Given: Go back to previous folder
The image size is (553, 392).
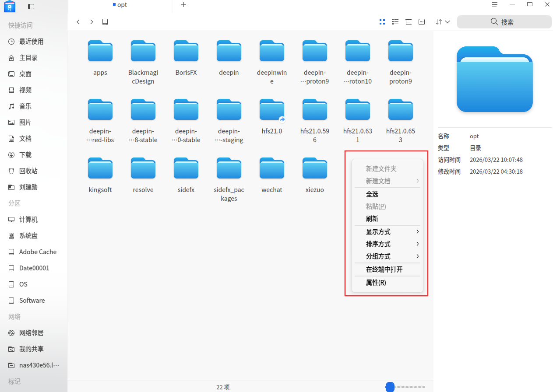Looking at the screenshot, I should point(78,22).
